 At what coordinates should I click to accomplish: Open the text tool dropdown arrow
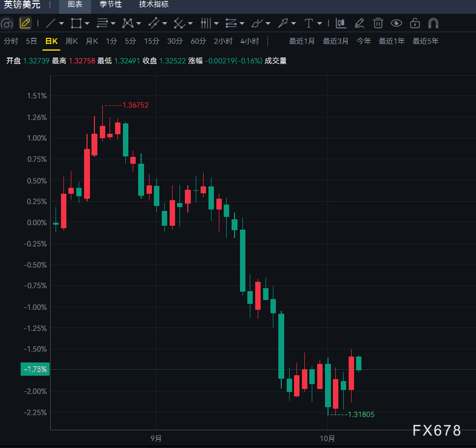(x=320, y=24)
